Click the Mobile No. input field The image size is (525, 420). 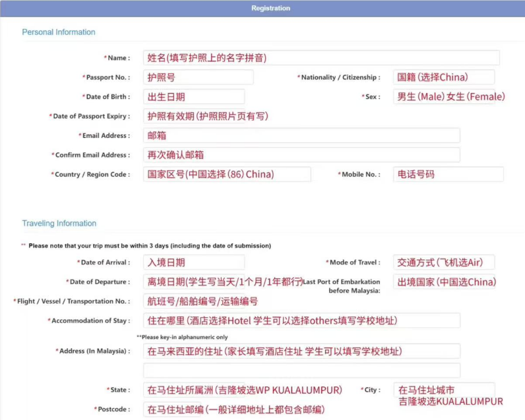448,175
